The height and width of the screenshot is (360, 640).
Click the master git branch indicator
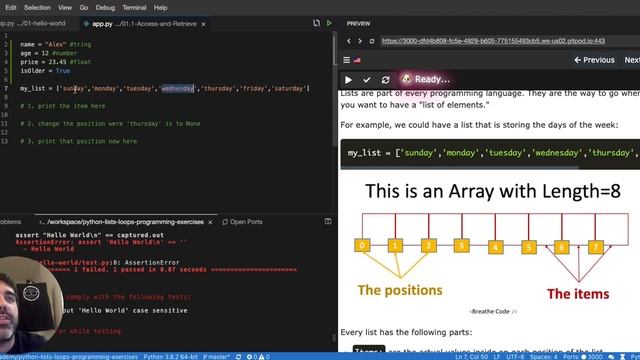pyautogui.click(x=216, y=357)
